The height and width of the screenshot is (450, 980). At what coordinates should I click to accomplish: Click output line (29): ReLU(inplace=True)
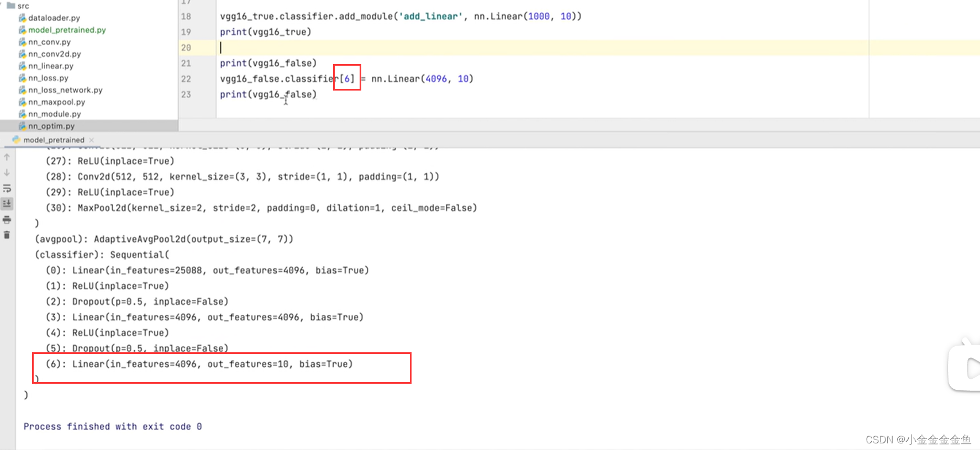(110, 192)
